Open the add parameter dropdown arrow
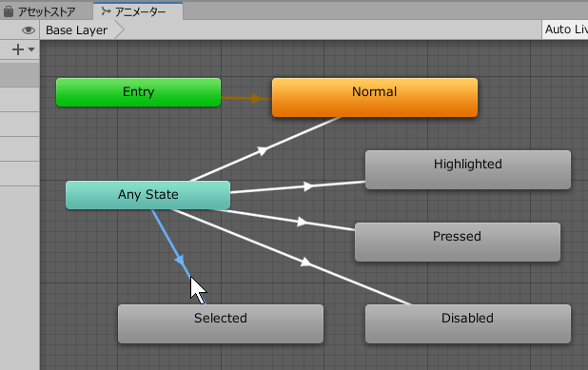588x370 pixels. click(31, 49)
